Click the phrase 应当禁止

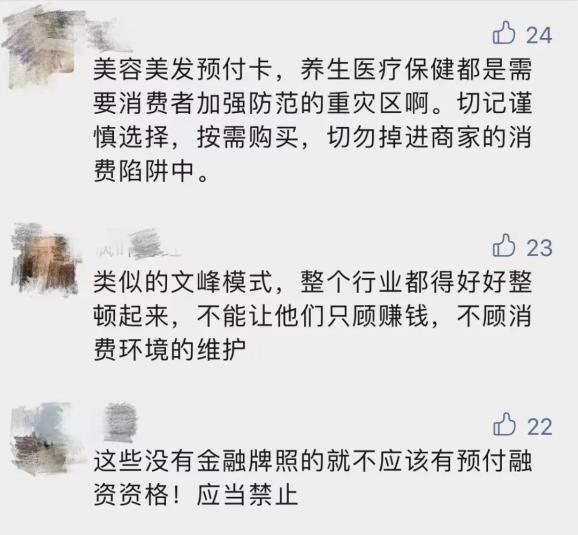(x=247, y=494)
